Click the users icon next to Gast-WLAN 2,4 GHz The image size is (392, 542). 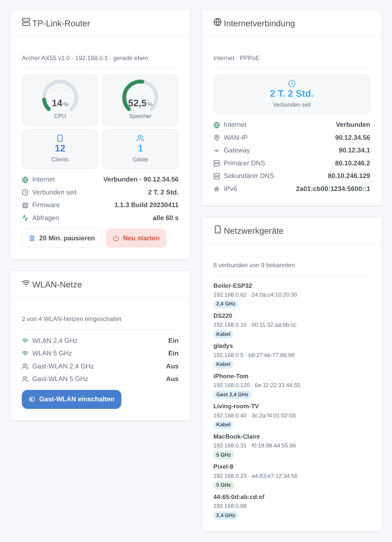(25, 366)
